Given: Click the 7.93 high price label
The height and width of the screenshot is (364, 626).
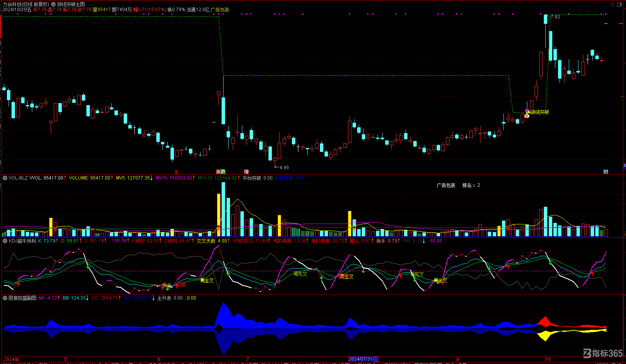Looking at the screenshot, I should pyautogui.click(x=555, y=17).
